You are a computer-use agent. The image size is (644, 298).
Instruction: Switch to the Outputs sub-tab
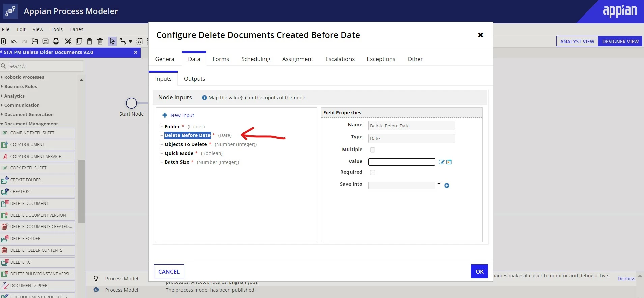(x=194, y=79)
